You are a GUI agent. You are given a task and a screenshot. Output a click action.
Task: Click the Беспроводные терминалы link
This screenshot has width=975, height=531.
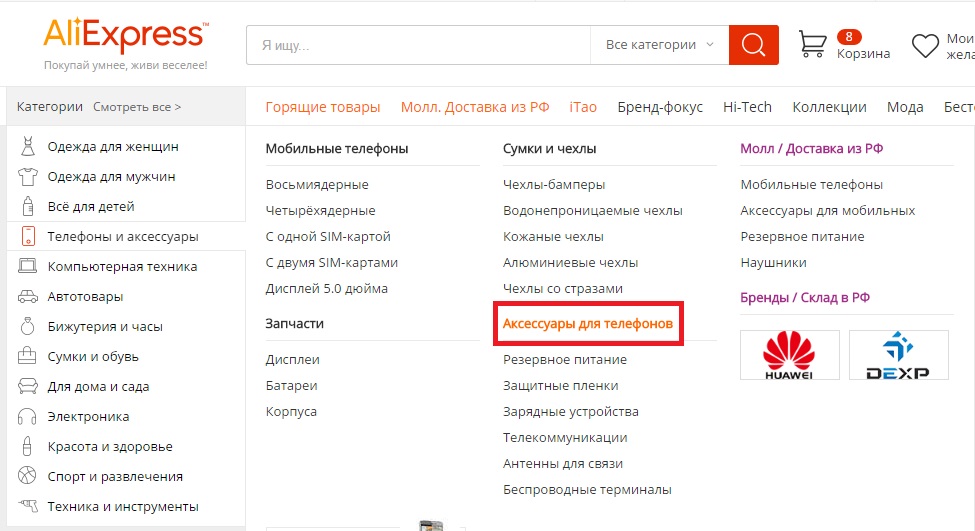[587, 489]
